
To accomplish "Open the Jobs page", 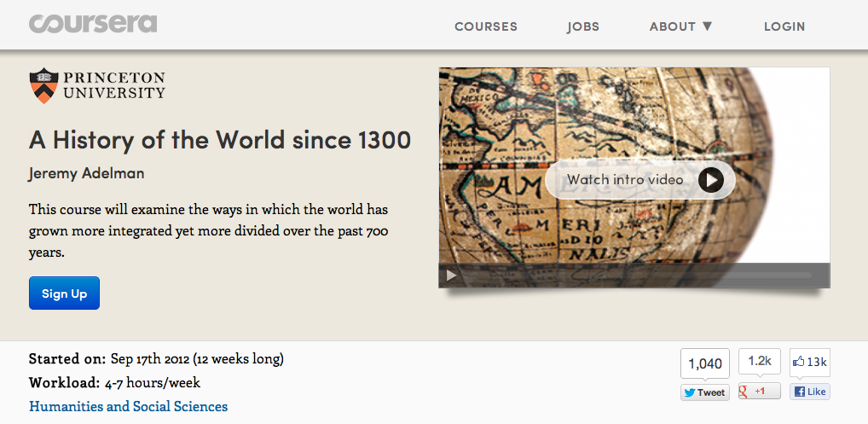I will tap(583, 26).
